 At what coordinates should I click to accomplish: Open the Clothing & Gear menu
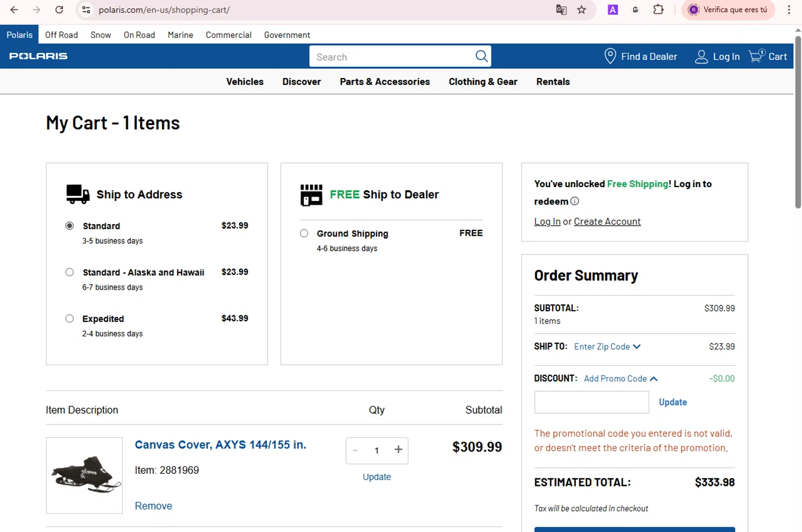(x=483, y=82)
